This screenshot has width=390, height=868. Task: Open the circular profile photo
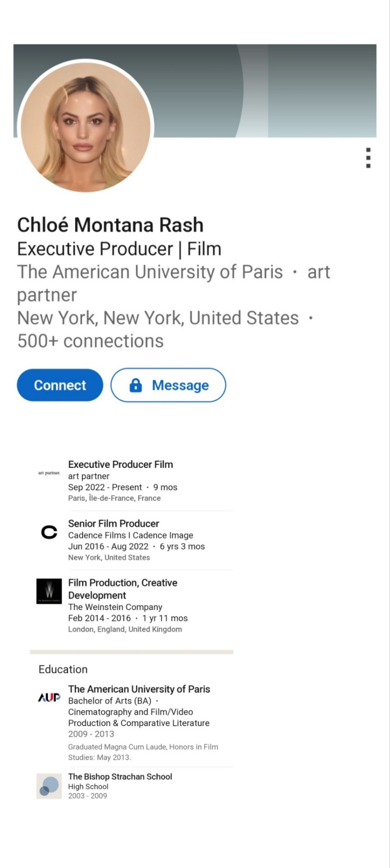[x=86, y=127]
